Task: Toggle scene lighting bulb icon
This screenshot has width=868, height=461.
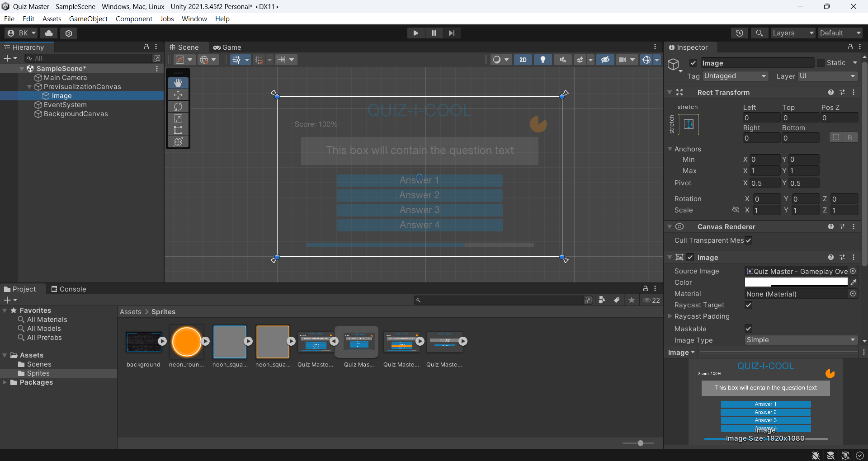Action: pos(543,60)
